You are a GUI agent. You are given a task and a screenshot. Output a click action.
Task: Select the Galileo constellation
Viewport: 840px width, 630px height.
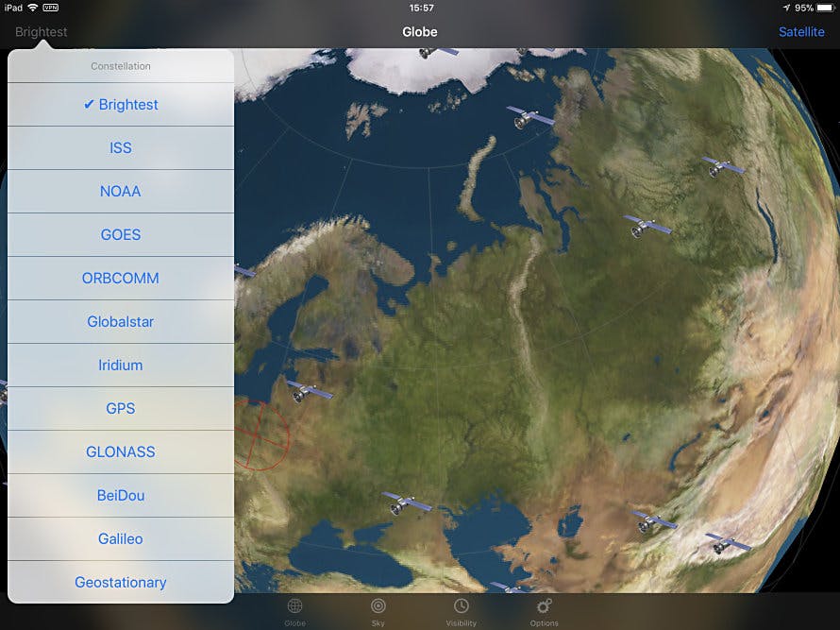click(x=121, y=538)
